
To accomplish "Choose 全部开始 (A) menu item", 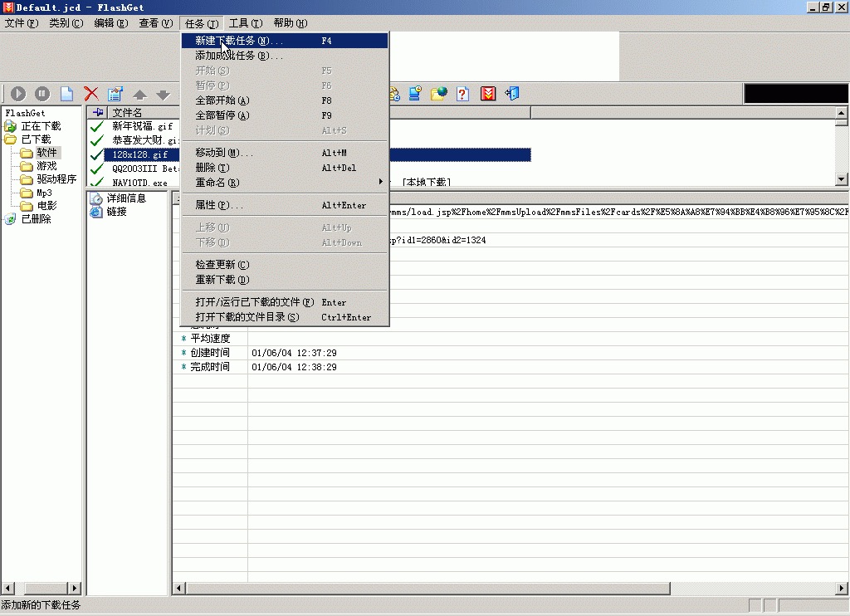I will (285, 100).
